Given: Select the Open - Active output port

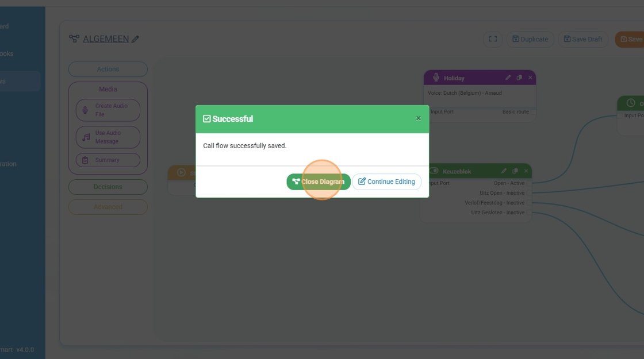Looking at the screenshot, I should [528, 183].
